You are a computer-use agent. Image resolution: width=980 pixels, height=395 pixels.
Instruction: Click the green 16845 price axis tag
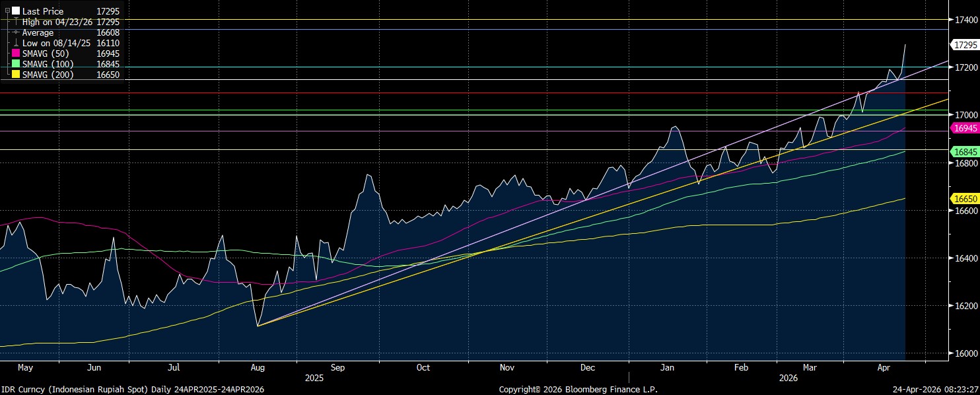tap(965, 152)
